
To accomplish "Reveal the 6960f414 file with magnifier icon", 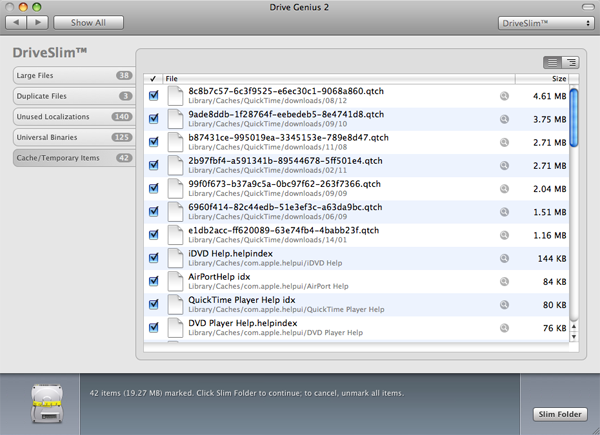I will click(x=504, y=212).
